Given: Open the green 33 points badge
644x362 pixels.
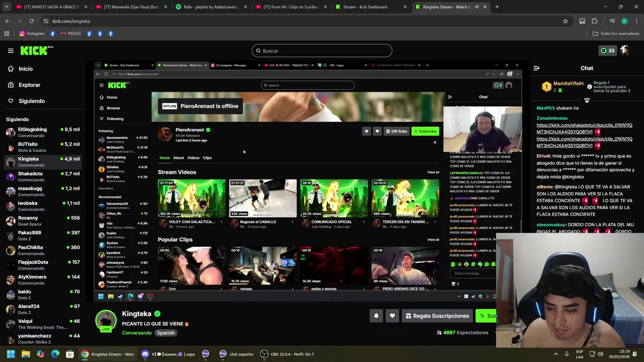Looking at the screenshot, I should pyautogui.click(x=608, y=51).
